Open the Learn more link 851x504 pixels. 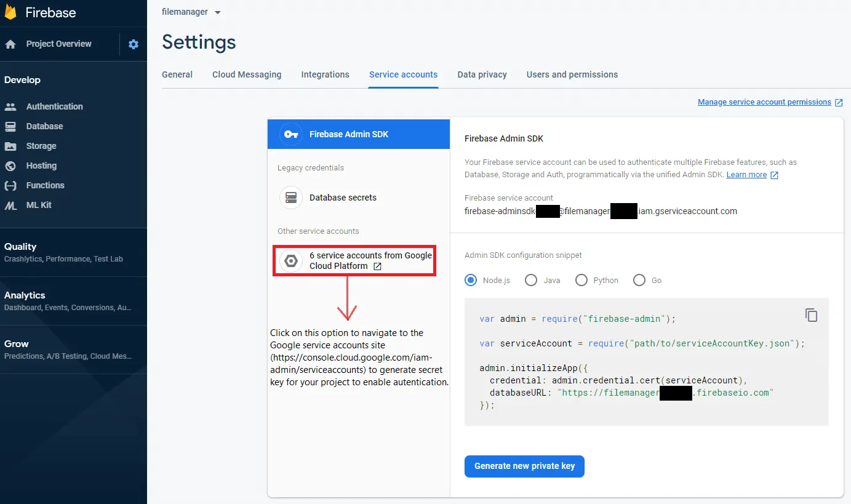click(746, 175)
